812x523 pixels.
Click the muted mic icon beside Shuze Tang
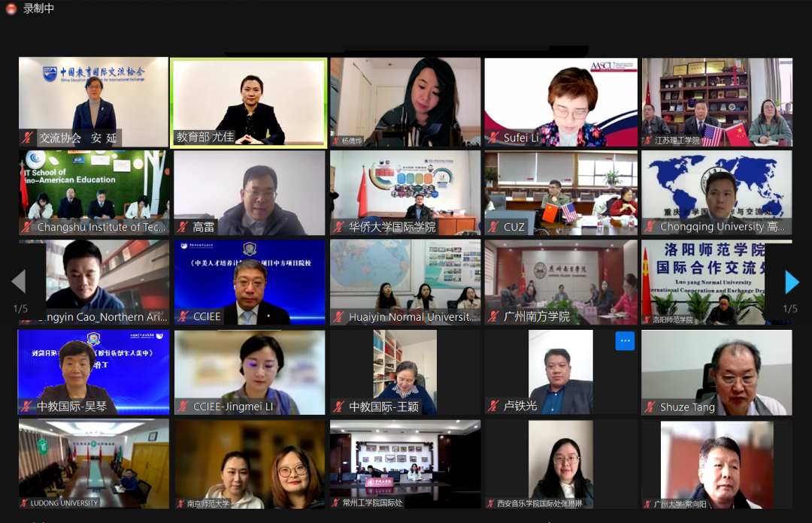(x=650, y=407)
